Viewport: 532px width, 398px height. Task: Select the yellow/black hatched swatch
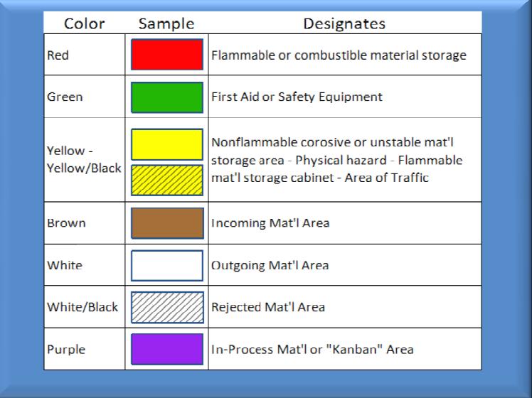167,178
